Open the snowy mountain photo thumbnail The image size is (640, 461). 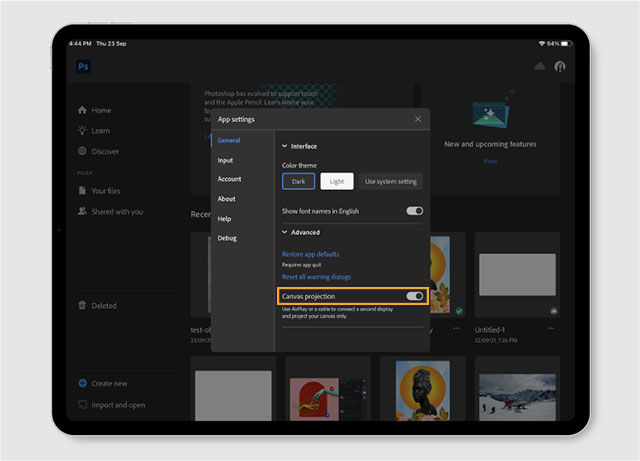pyautogui.click(x=517, y=397)
